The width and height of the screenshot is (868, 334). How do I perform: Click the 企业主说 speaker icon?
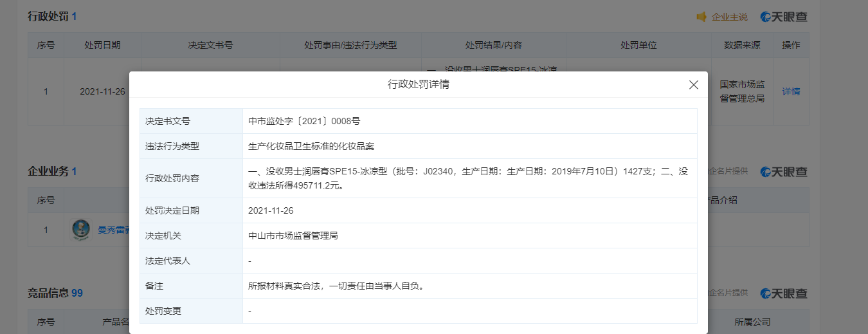click(701, 17)
